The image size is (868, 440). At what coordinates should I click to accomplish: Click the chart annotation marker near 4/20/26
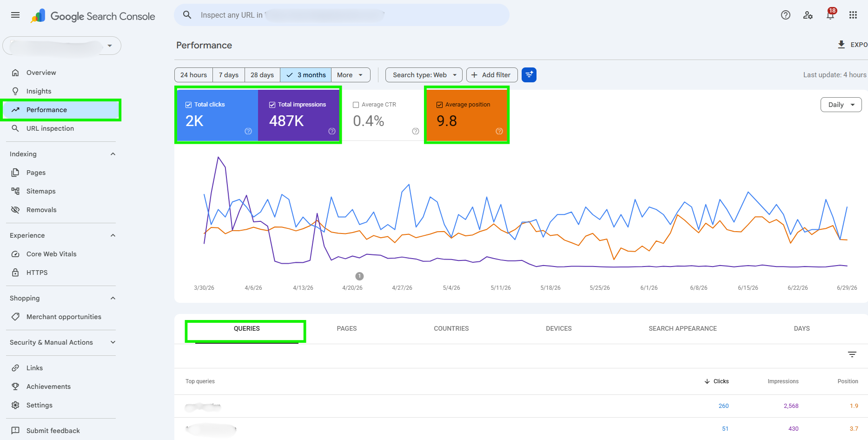359,276
